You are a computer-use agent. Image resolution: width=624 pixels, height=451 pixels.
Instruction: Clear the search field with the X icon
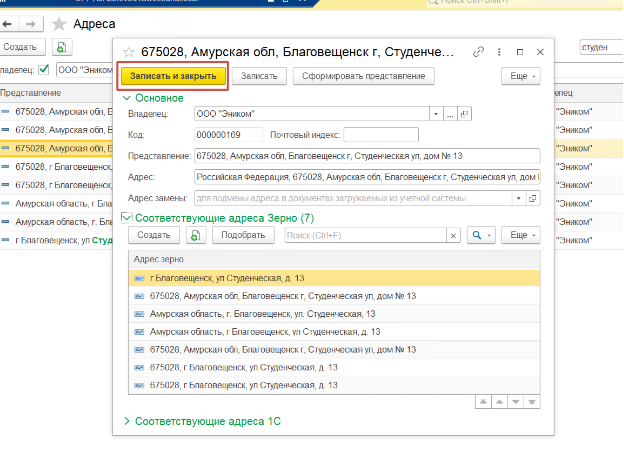[452, 235]
